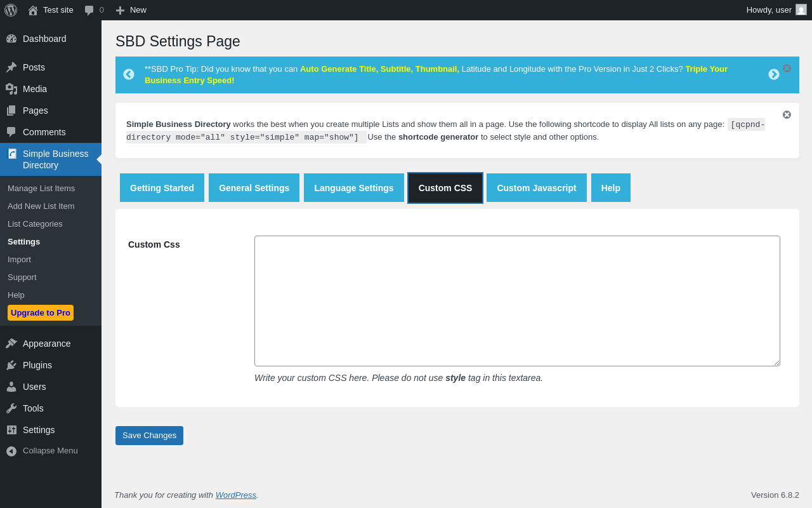Click the Plugins plug icon

11,365
